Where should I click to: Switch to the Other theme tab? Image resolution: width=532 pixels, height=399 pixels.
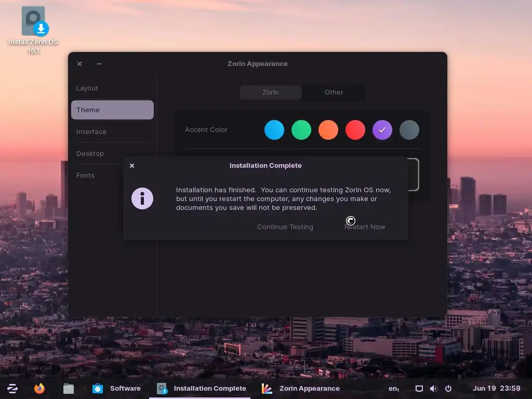334,92
